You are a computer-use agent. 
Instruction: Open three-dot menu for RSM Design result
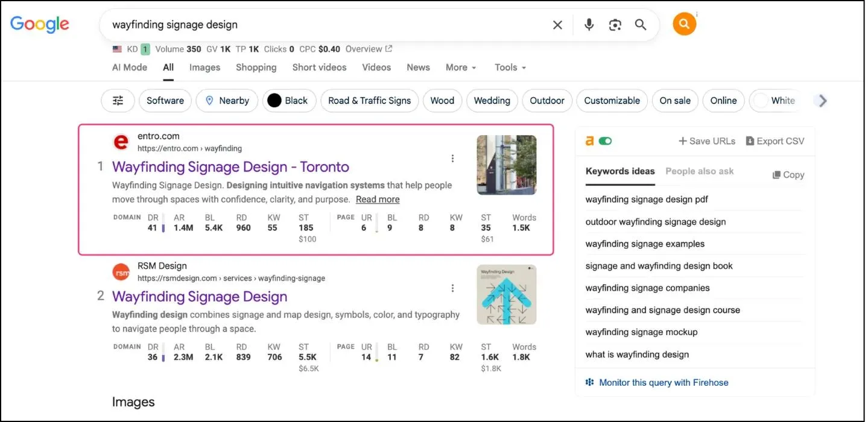[452, 288]
